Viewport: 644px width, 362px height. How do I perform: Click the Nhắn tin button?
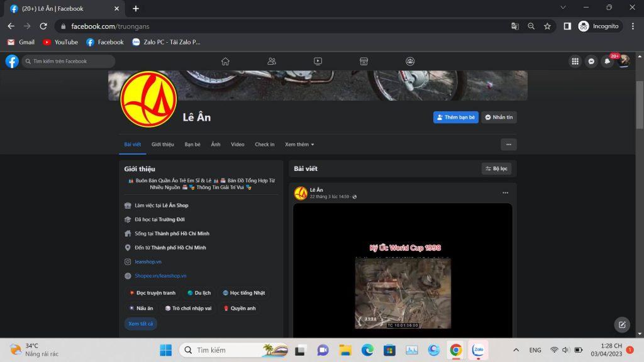(499, 118)
